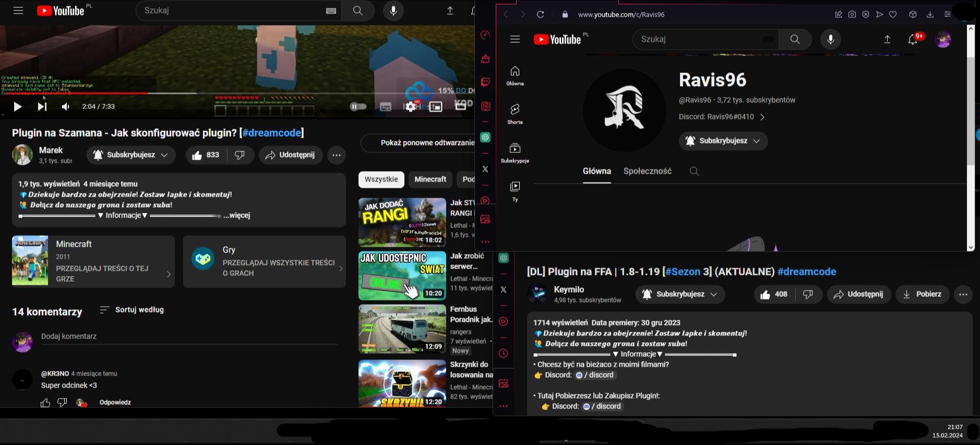Open the JAK UDOSTEPNIC SWIAT video thumbnail
Image resolution: width=980 pixels, height=445 pixels.
coord(402,275)
